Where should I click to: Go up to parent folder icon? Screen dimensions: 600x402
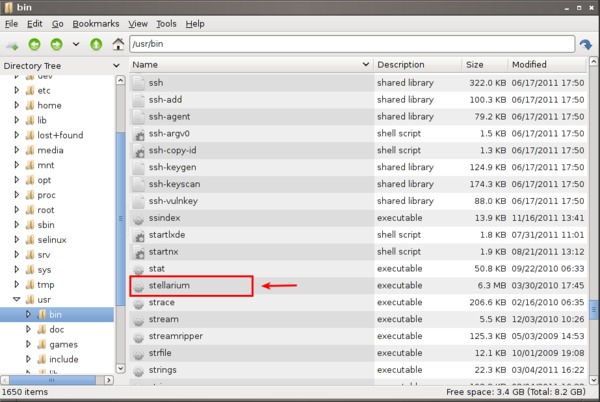coord(96,44)
